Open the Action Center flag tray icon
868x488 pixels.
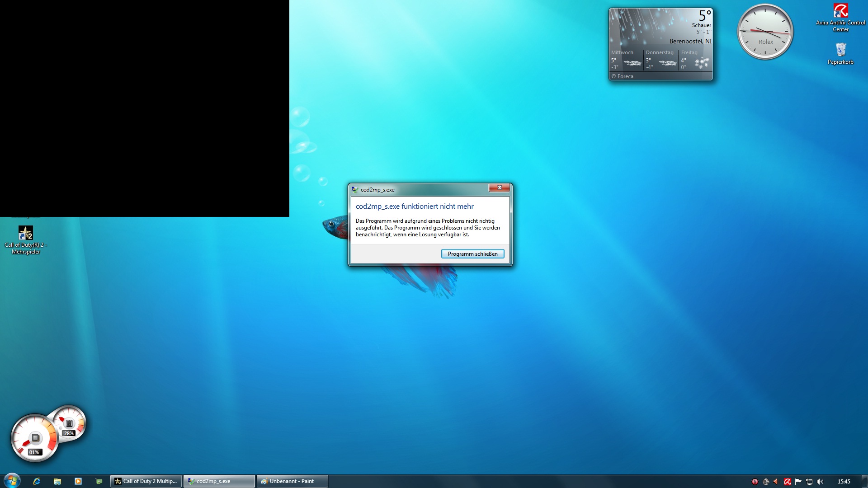click(x=798, y=482)
